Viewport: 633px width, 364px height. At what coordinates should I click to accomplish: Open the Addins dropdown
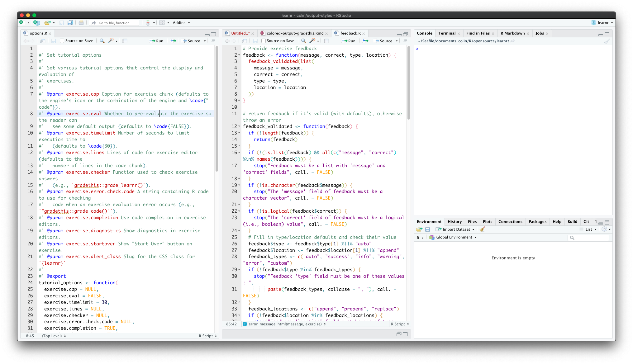tap(181, 22)
